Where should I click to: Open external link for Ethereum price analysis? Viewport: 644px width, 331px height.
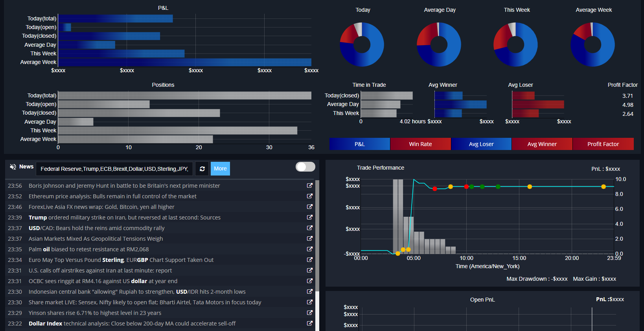click(x=310, y=196)
